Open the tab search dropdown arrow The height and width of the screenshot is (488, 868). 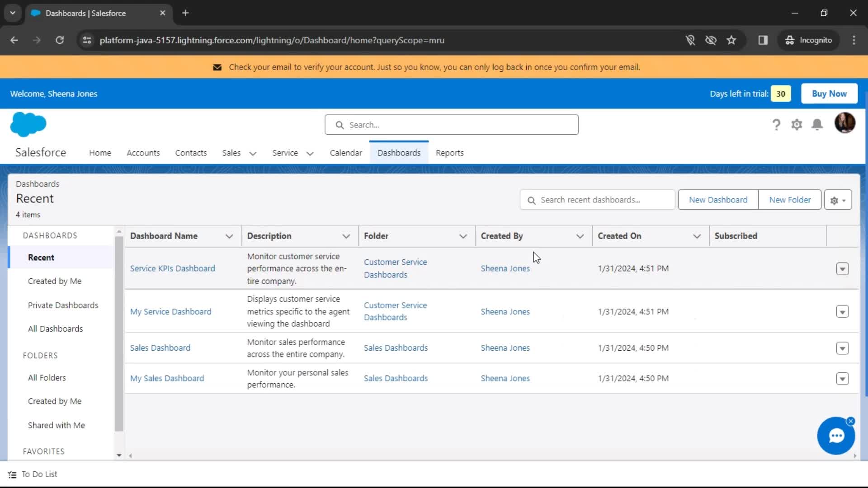pyautogui.click(x=13, y=13)
